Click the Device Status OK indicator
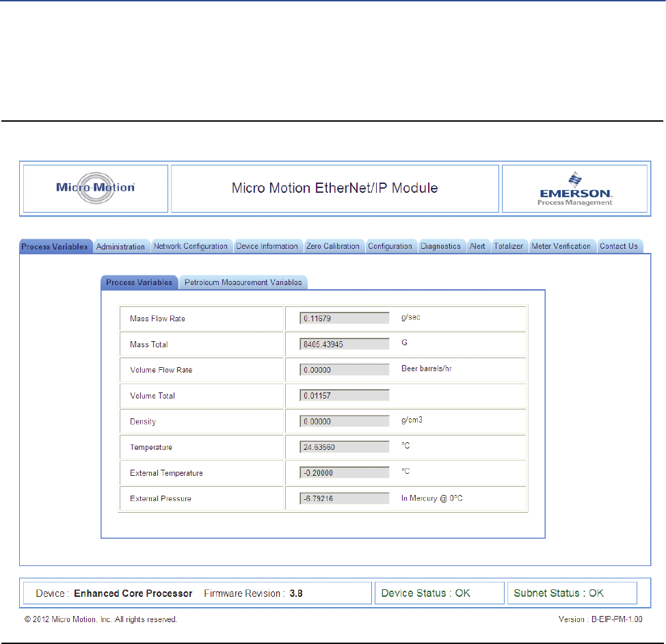This screenshot has width=666, height=644. (x=425, y=593)
